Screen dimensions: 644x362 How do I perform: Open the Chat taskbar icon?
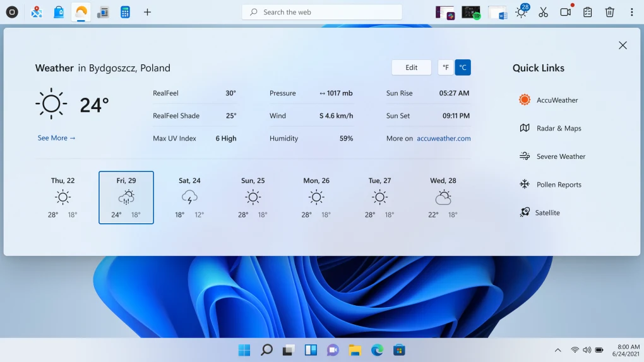pyautogui.click(x=333, y=350)
